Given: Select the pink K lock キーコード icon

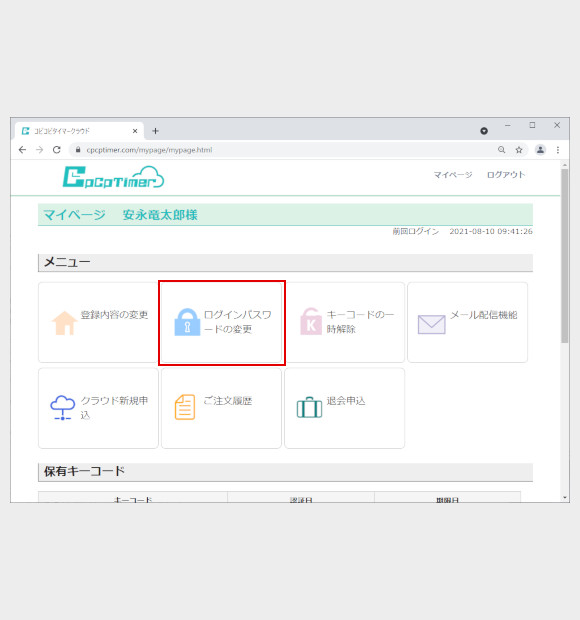Looking at the screenshot, I should (311, 321).
